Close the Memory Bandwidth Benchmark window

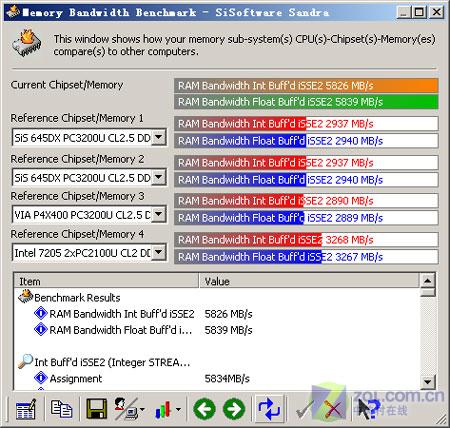pos(436,12)
